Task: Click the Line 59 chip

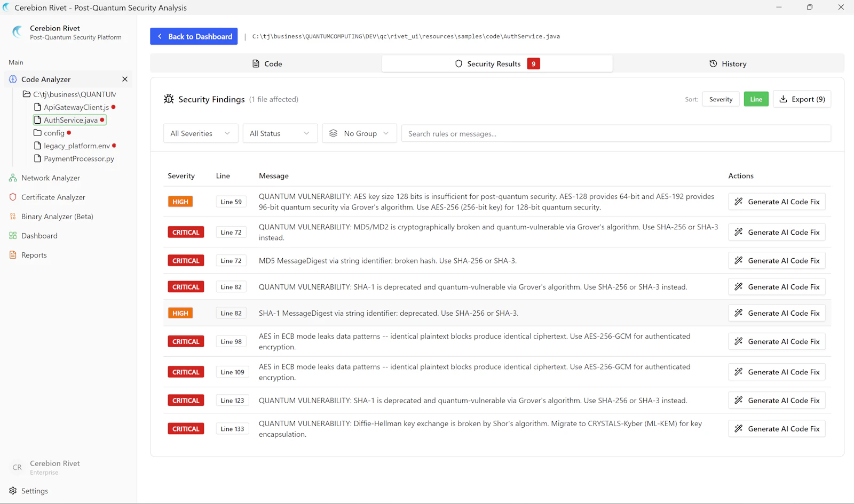Action: coord(231,202)
